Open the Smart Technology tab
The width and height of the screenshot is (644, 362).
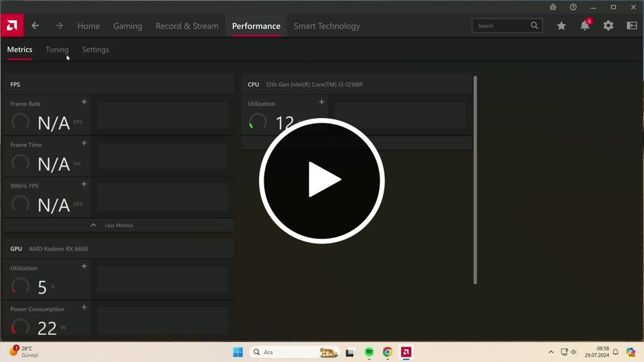(x=327, y=26)
